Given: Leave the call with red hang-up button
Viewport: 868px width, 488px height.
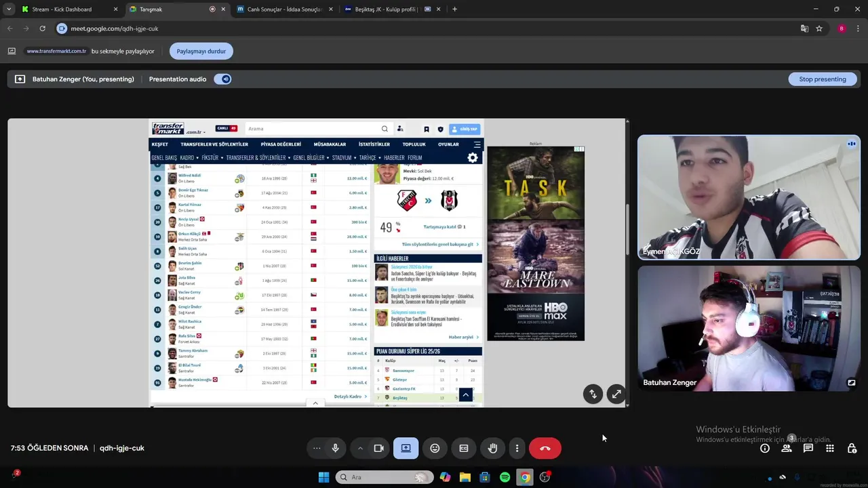Looking at the screenshot, I should [x=545, y=448].
